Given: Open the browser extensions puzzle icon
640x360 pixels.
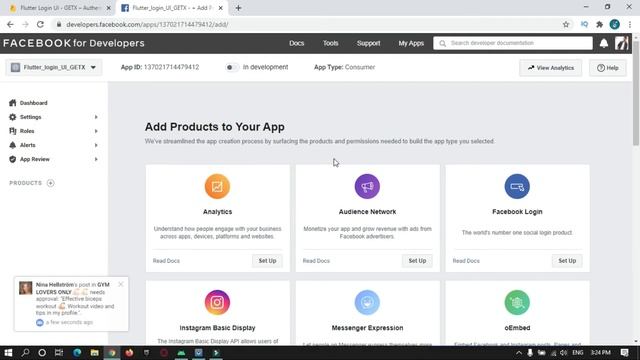Looking at the screenshot, I should coord(599,24).
